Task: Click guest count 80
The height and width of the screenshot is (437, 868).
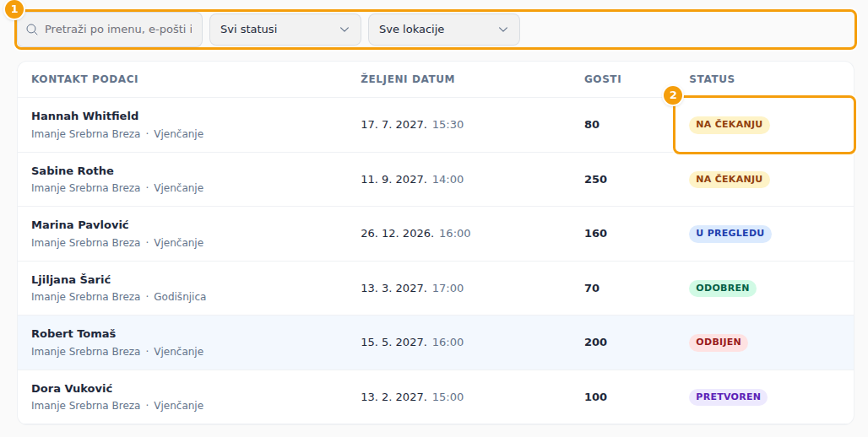Action: 592,125
